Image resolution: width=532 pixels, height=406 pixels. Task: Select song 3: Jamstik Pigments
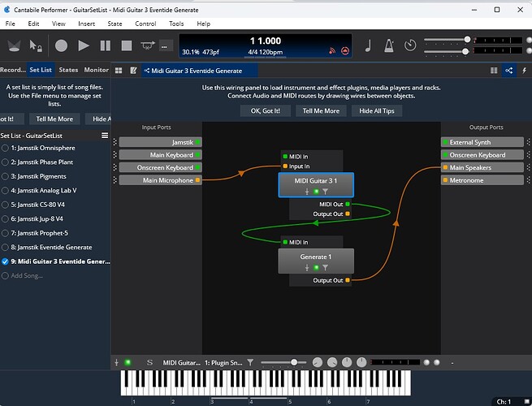click(x=55, y=176)
